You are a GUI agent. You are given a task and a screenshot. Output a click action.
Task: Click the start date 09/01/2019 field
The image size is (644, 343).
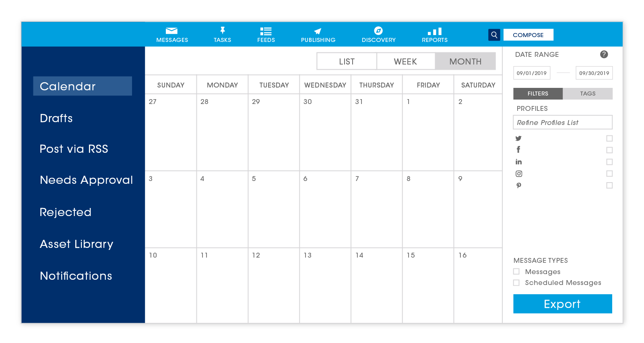532,73
